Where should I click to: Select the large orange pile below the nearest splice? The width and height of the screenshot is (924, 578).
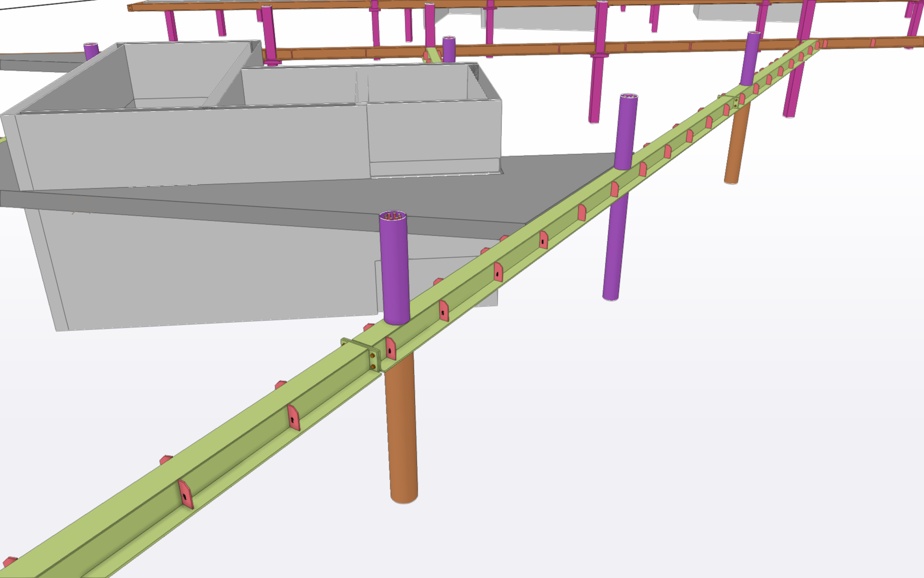(x=402, y=429)
